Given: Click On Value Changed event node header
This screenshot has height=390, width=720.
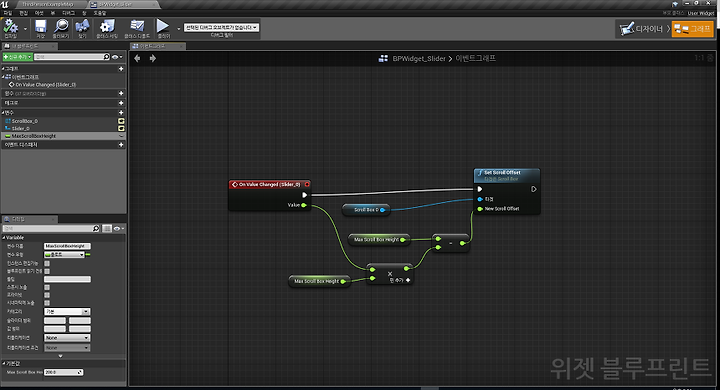Looking at the screenshot, I should (270, 184).
